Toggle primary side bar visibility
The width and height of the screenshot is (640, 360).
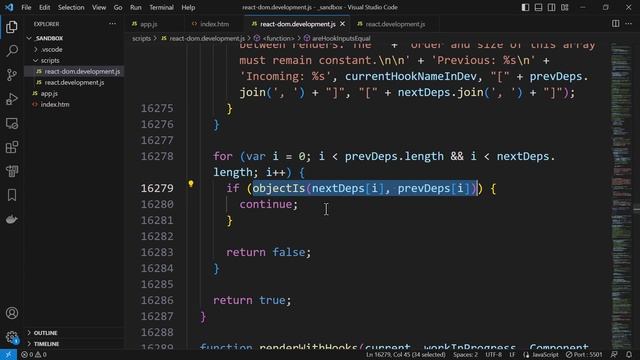(525, 7)
